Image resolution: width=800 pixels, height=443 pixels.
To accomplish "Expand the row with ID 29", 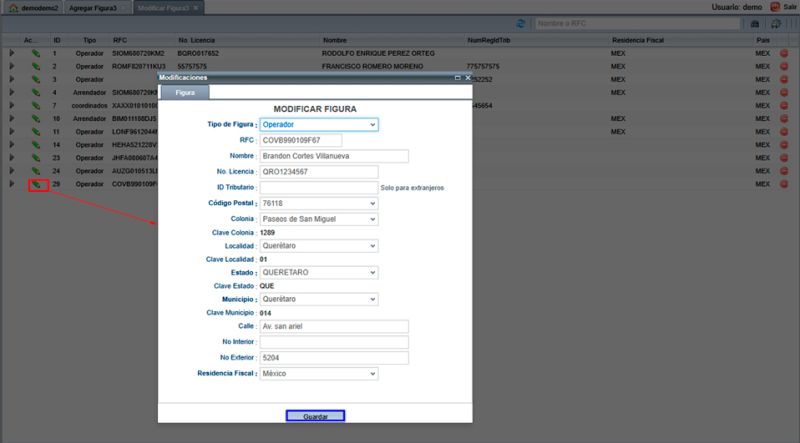I will [11, 184].
